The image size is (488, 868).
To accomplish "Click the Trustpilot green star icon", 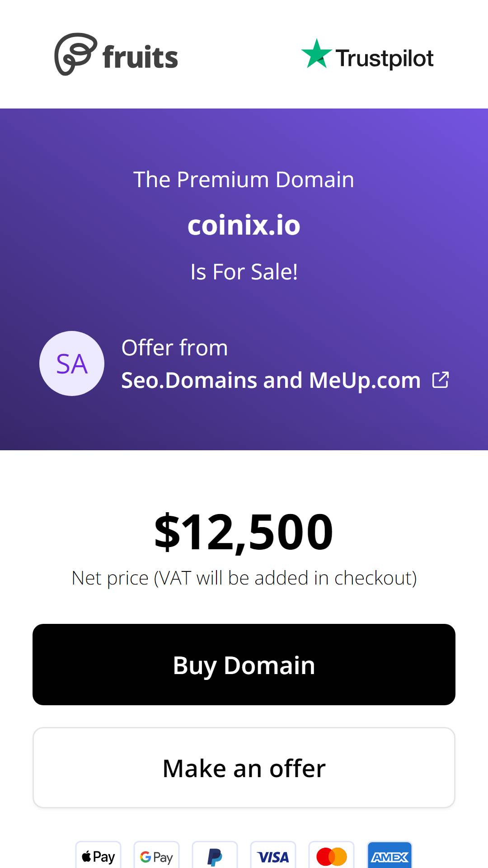I will tap(316, 54).
